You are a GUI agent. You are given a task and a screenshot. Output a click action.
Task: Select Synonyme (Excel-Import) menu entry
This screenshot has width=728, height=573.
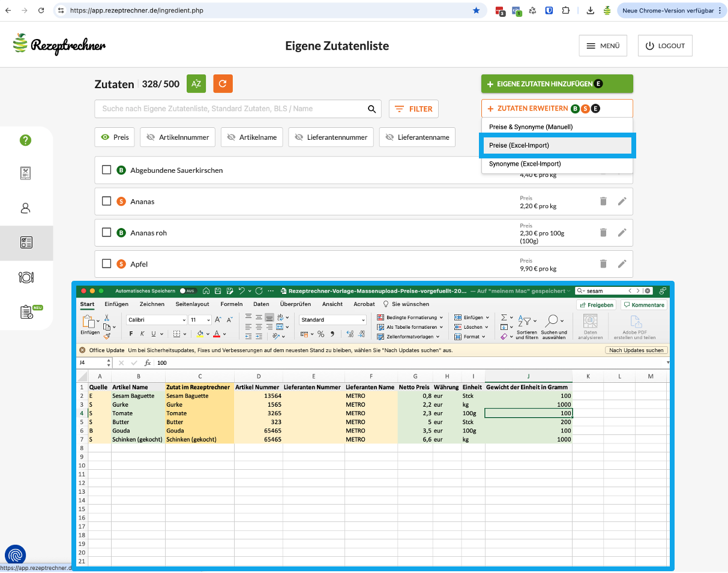click(x=525, y=164)
